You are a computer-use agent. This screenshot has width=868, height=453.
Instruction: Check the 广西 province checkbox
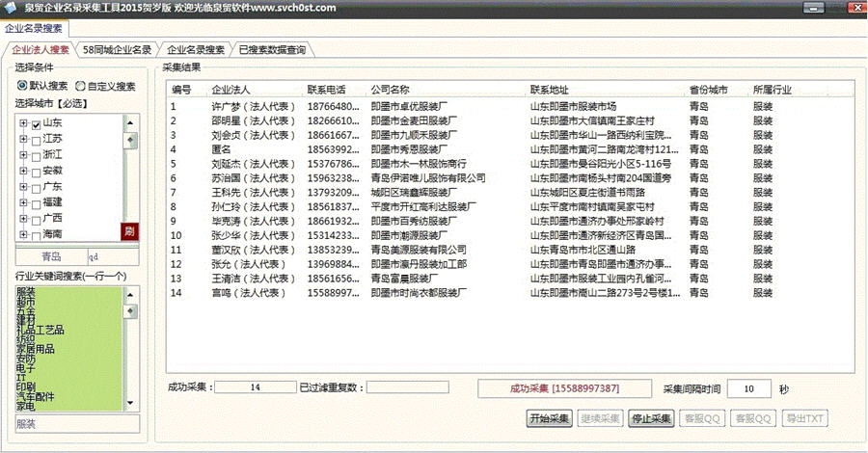click(36, 220)
